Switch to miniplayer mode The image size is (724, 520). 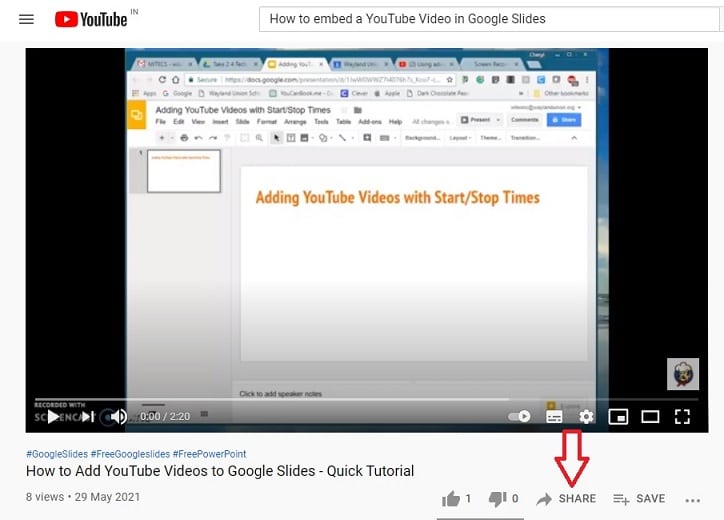tap(618, 417)
